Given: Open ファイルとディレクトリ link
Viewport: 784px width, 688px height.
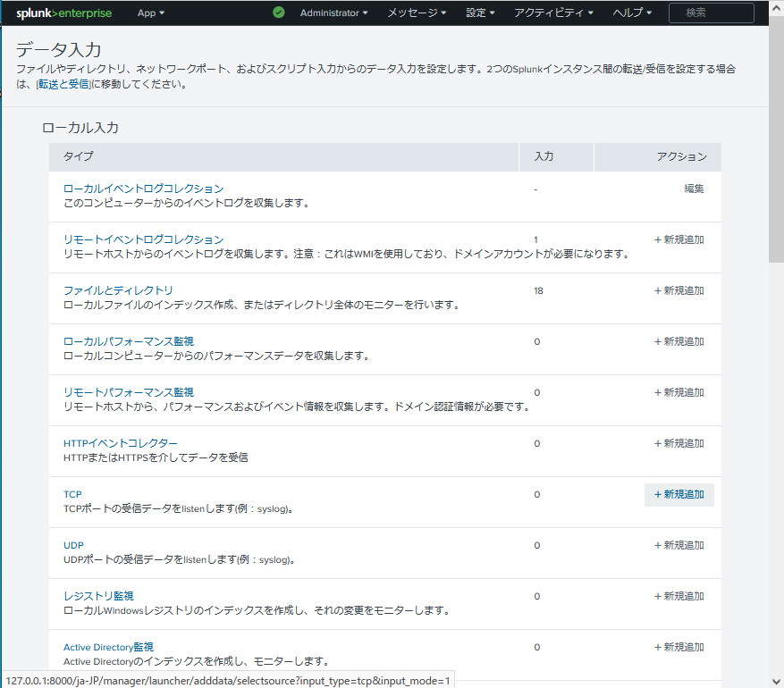Looking at the screenshot, I should coord(118,290).
